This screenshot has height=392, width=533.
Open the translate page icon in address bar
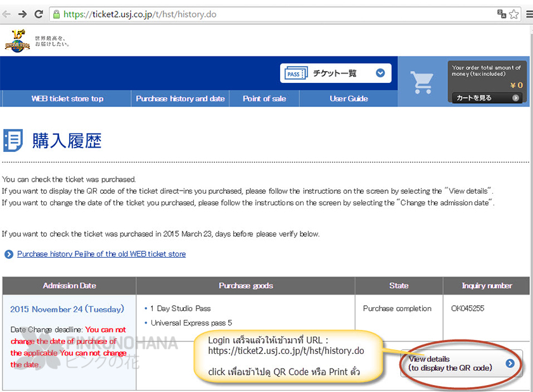point(501,14)
